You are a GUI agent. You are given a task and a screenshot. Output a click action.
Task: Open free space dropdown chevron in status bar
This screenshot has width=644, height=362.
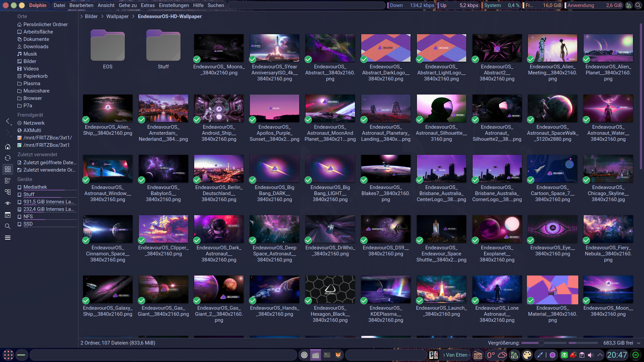(639, 343)
